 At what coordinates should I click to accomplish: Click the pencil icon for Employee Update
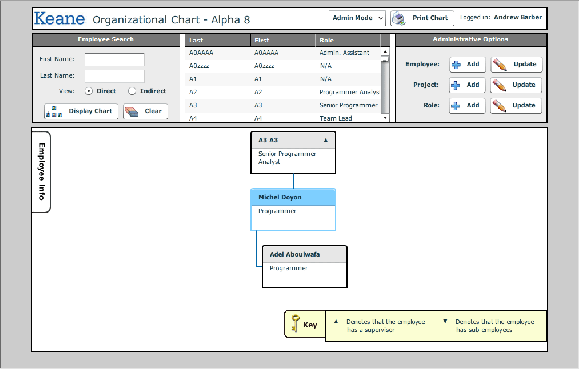(x=500, y=65)
